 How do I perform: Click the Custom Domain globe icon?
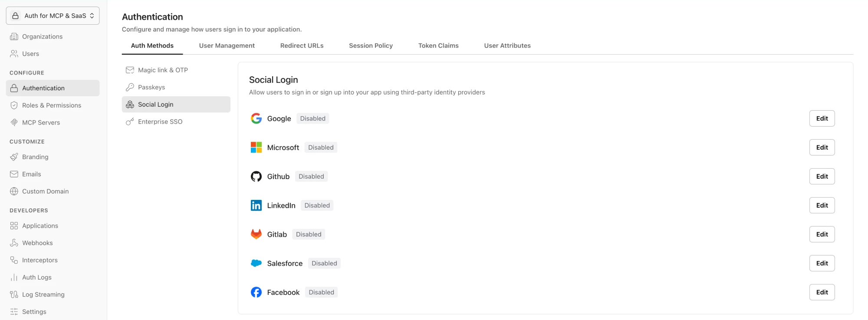pos(14,191)
